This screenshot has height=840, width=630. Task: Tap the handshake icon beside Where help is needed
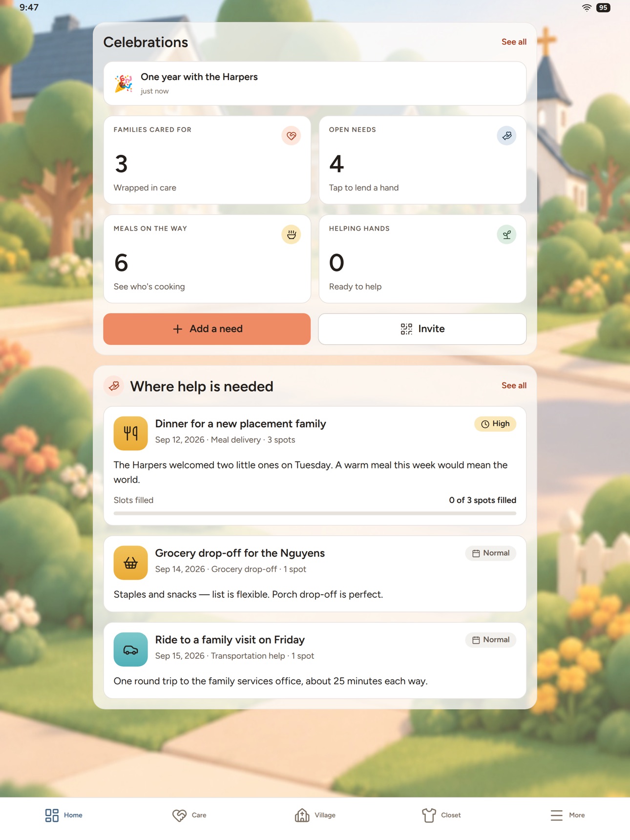pyautogui.click(x=114, y=386)
